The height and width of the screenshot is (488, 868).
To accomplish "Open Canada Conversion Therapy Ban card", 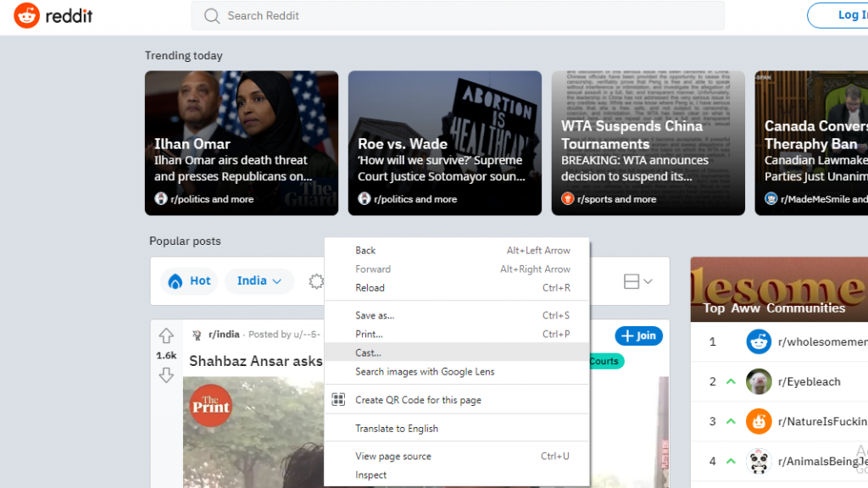I will 811,142.
